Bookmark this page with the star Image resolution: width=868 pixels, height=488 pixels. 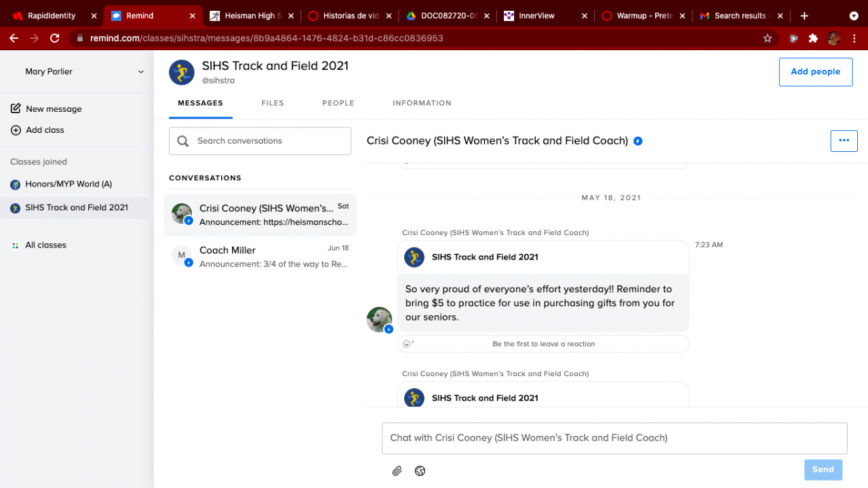click(x=768, y=39)
